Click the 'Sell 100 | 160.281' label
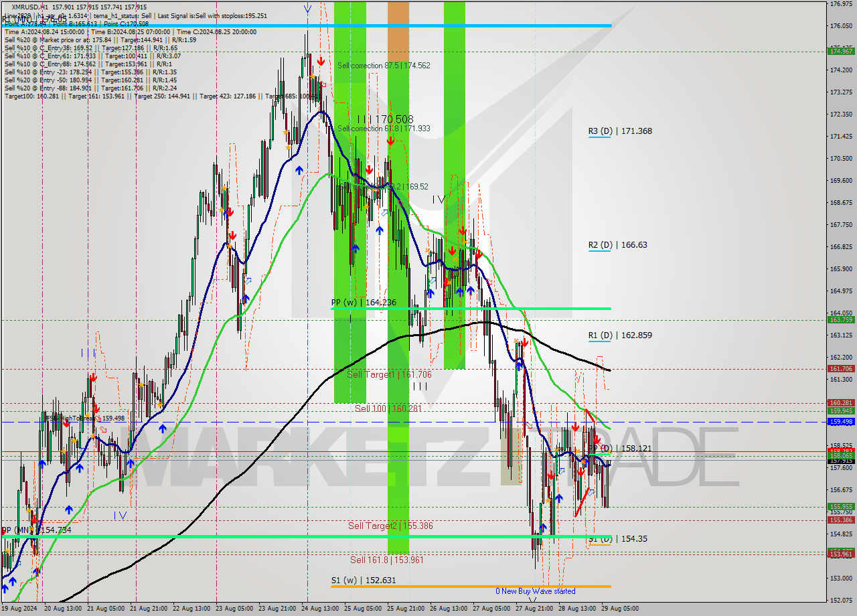Screen dimensions: 857x616 (390, 408)
